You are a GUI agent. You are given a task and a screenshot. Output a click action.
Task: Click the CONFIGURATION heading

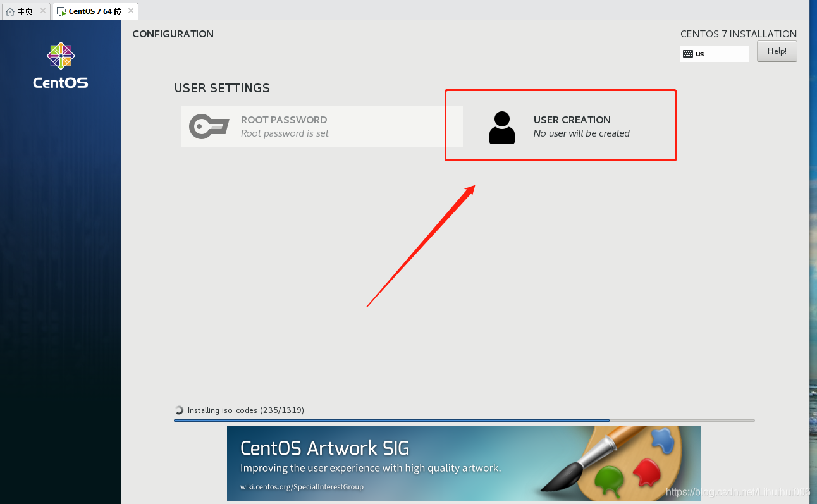[x=173, y=34]
